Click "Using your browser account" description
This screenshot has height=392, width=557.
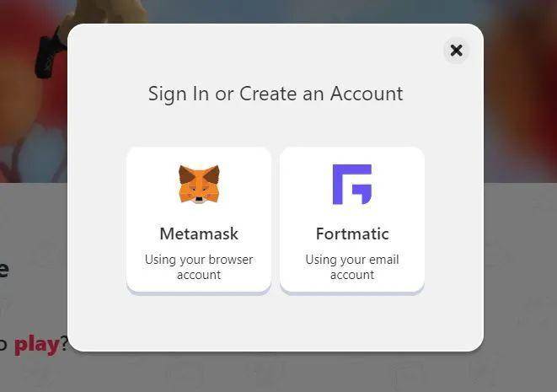(199, 266)
